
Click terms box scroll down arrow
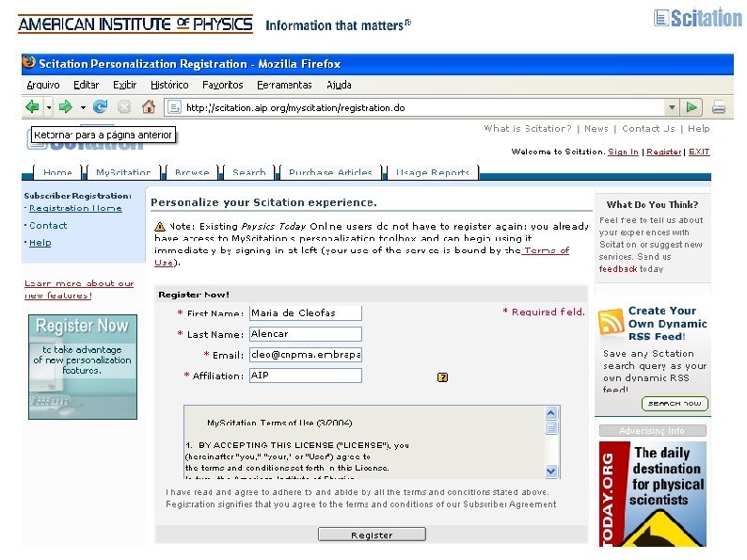(x=551, y=472)
